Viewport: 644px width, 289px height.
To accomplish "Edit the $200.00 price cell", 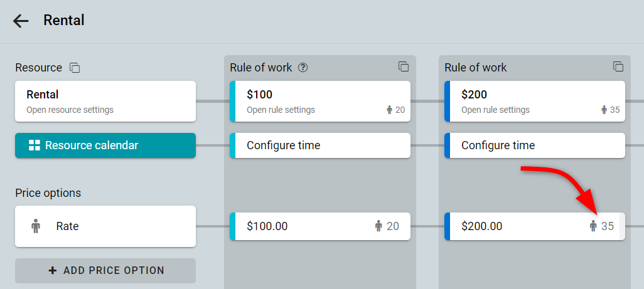I will [535, 226].
